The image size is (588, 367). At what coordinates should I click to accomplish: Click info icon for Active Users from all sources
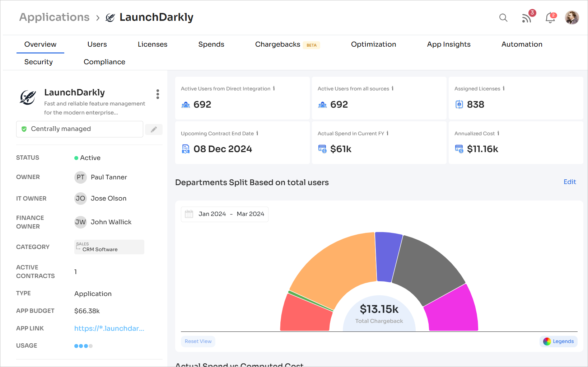[x=393, y=88]
